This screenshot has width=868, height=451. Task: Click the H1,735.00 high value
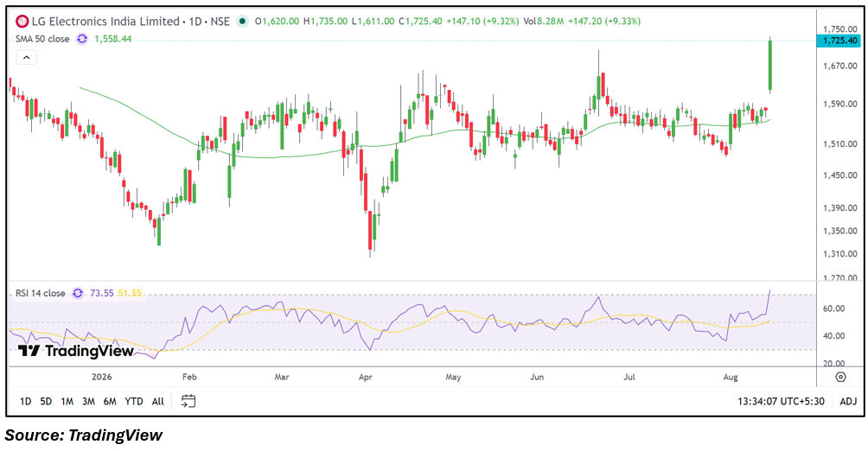tap(325, 22)
